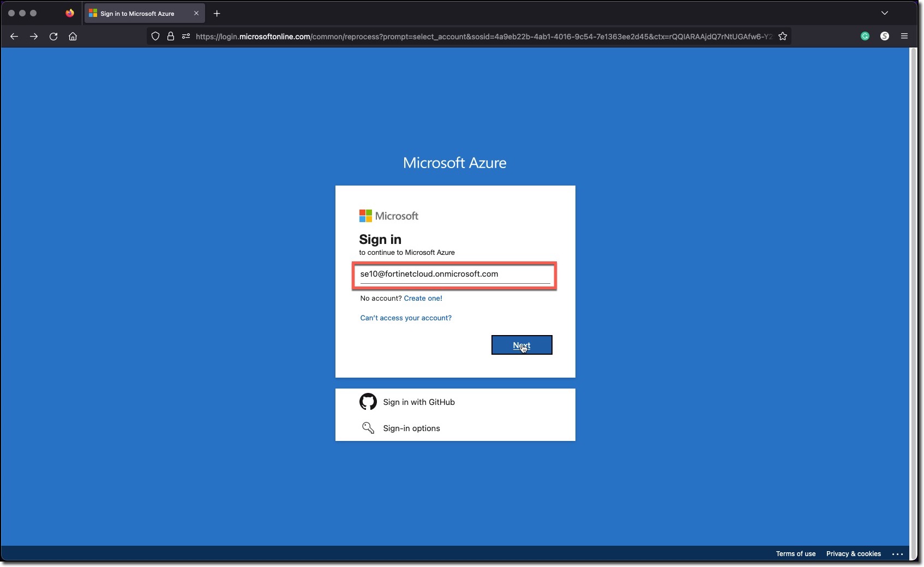Choose Sign in with GitHub
This screenshot has width=924, height=567.
click(x=455, y=402)
